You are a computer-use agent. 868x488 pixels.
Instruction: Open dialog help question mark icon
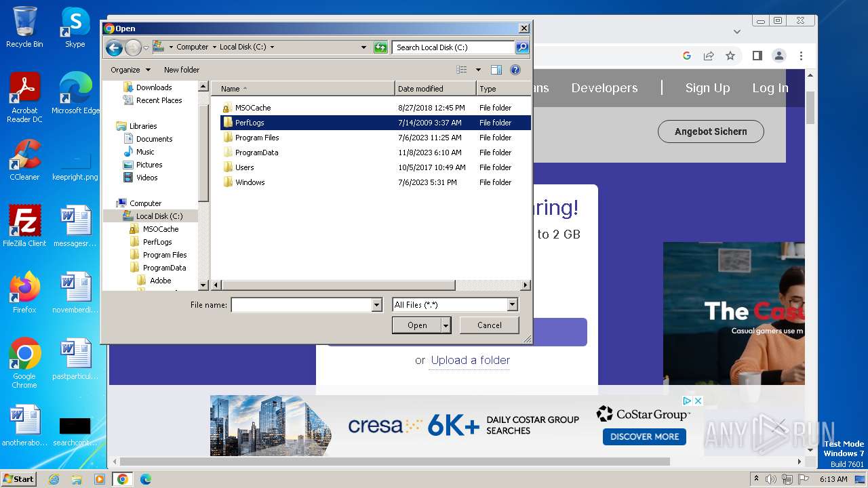[x=515, y=70]
